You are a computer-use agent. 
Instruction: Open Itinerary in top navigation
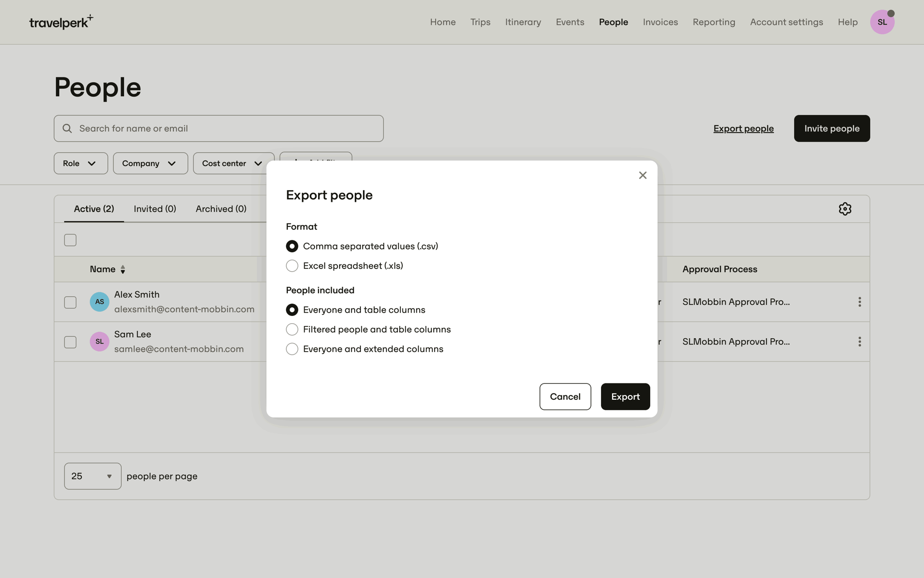(523, 22)
